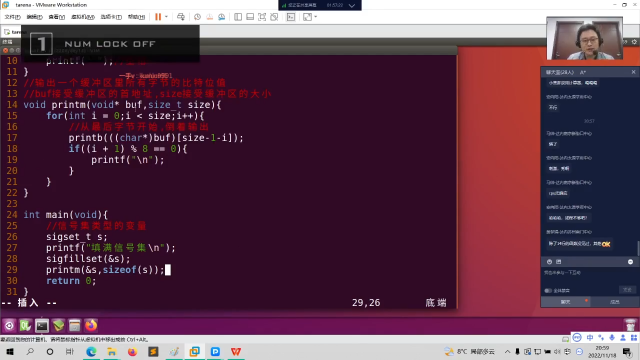Open the Trash icon on Ubuntu desktop
The width and height of the screenshot is (640, 360).
630,325
